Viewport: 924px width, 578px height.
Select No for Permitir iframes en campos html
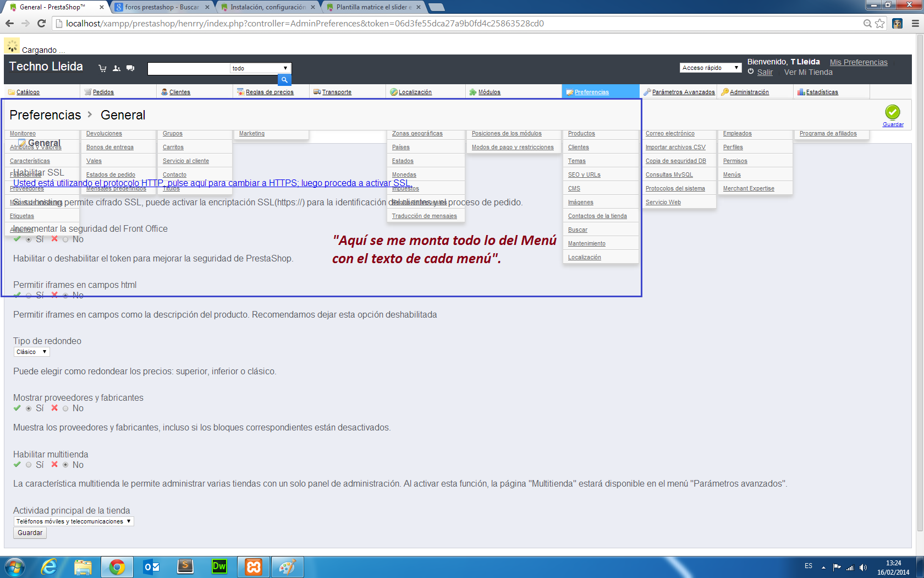pos(65,296)
